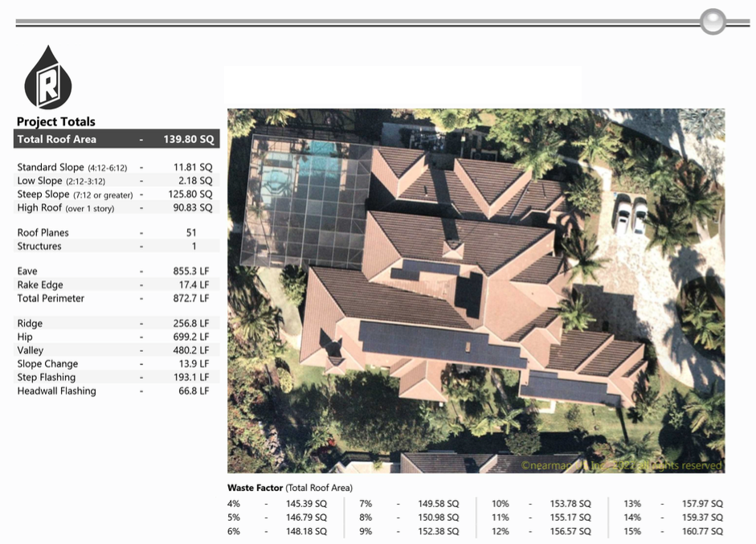Select the Hip label
Image resolution: width=756 pixels, height=544 pixels.
(x=25, y=337)
